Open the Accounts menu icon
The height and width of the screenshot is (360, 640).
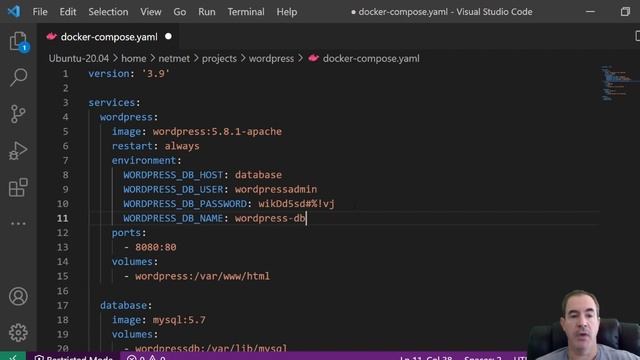(18, 296)
